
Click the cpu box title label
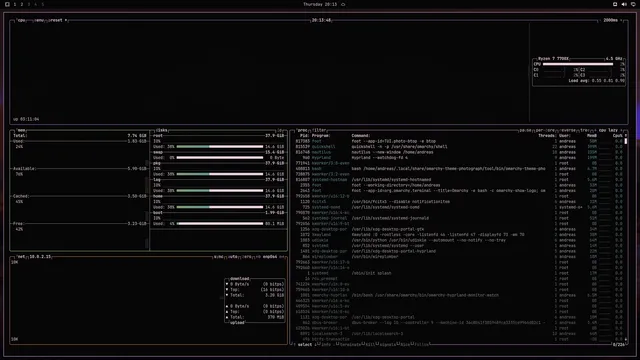click(x=21, y=20)
